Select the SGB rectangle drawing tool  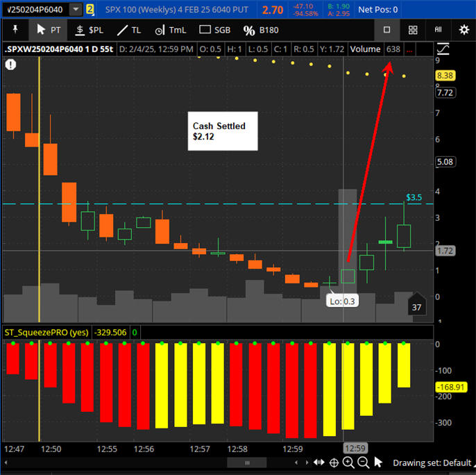point(215,30)
